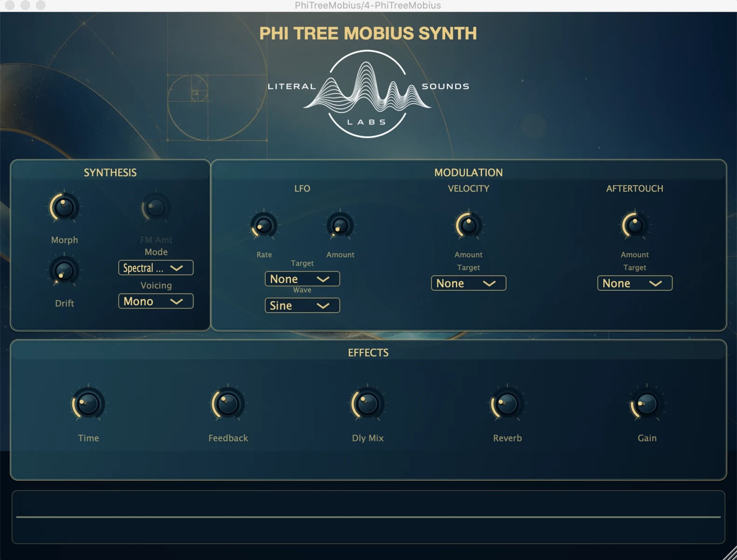
Task: Click the Dly Mix knob
Action: [x=368, y=404]
